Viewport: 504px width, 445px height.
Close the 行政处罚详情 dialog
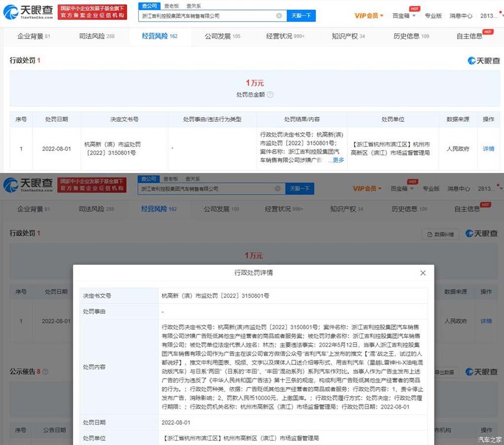click(x=423, y=273)
